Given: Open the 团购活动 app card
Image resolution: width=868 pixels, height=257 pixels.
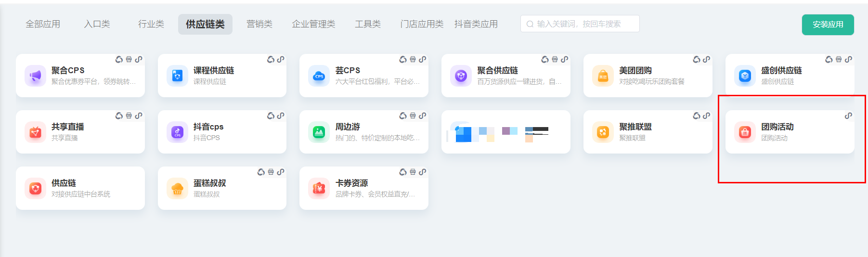Looking at the screenshot, I should (790, 132).
